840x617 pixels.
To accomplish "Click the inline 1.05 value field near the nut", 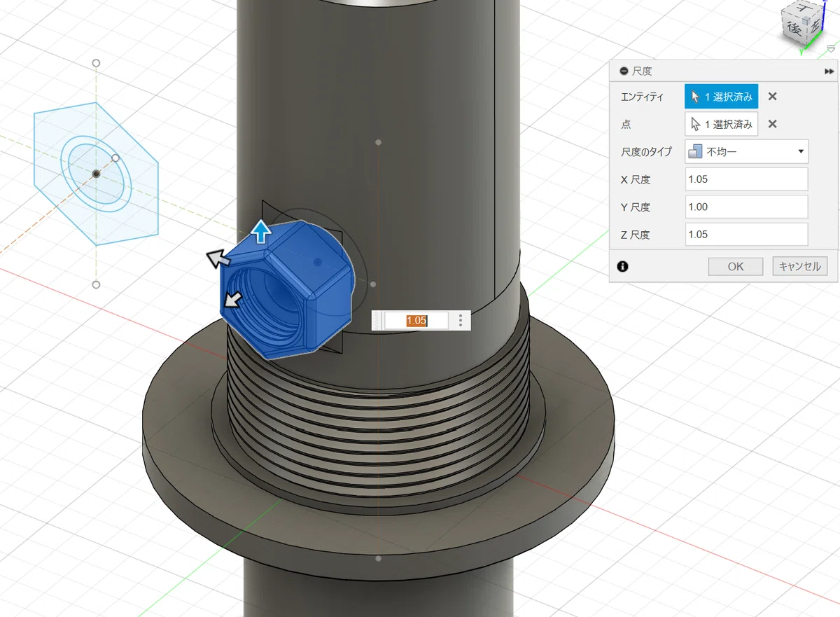I will point(416,321).
